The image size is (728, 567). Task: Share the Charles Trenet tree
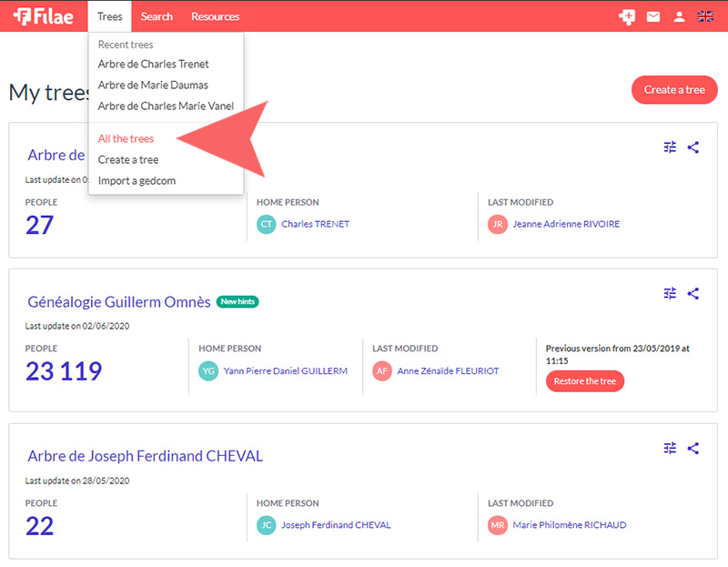(693, 147)
